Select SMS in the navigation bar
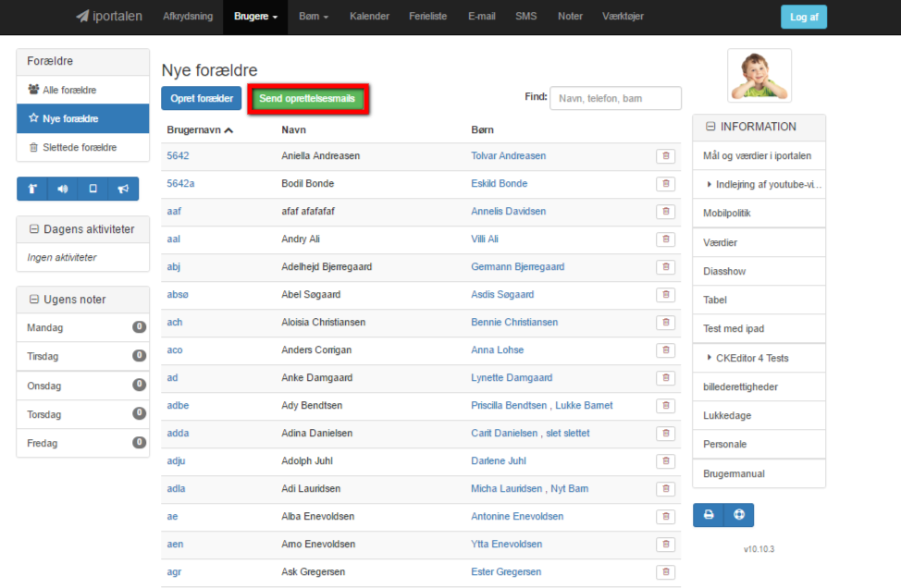901x588 pixels. [x=526, y=17]
